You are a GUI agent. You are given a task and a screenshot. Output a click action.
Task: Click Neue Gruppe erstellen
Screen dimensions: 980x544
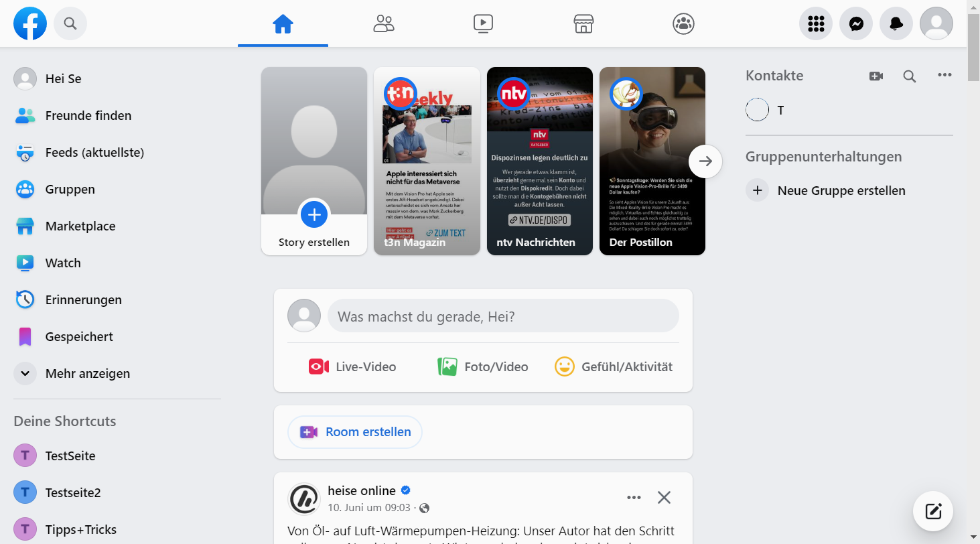[x=849, y=190]
